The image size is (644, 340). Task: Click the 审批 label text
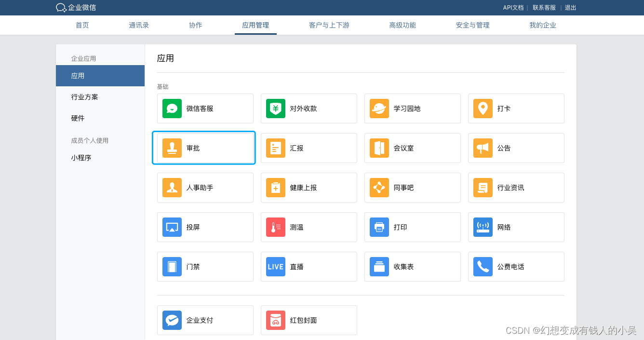click(x=193, y=148)
